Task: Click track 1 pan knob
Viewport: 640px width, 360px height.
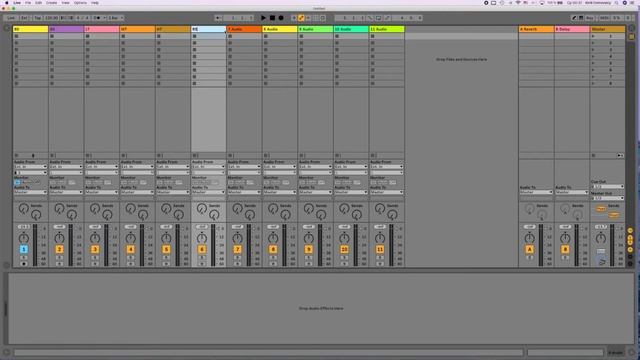Action: coord(24,238)
